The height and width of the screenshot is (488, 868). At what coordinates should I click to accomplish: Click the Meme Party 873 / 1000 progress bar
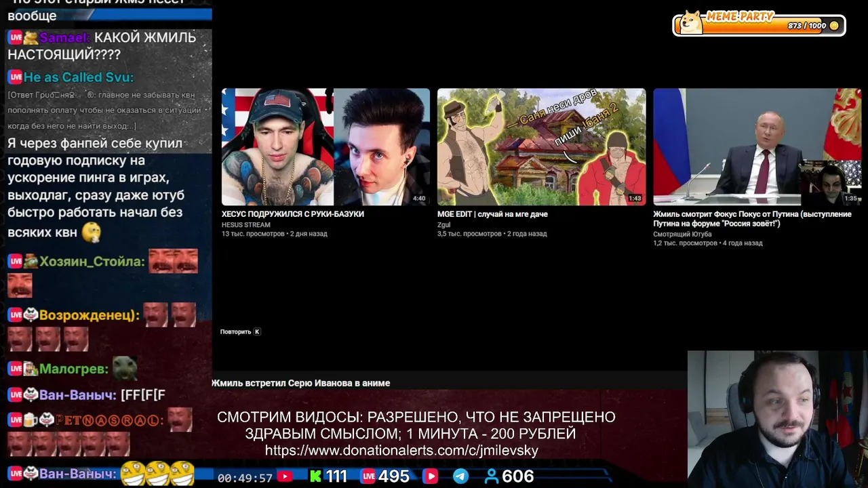point(759,26)
